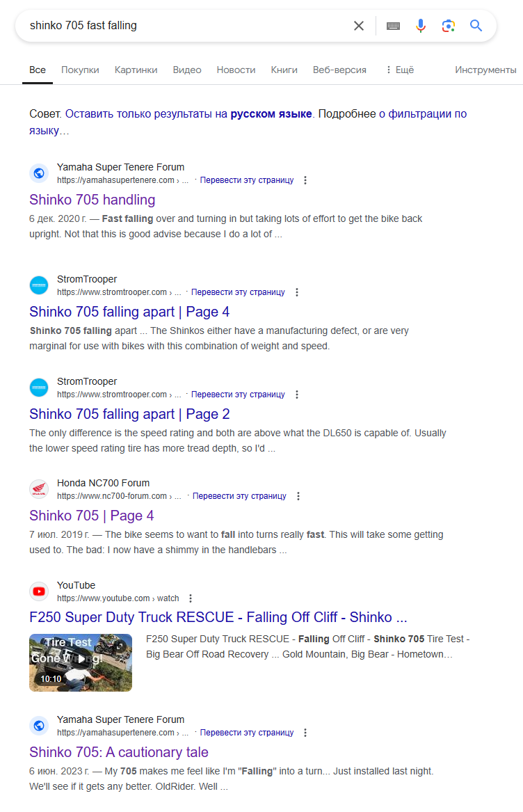Viewport: 523px width, 812px height.
Task: Click the blue magnifier search icon
Action: (476, 25)
